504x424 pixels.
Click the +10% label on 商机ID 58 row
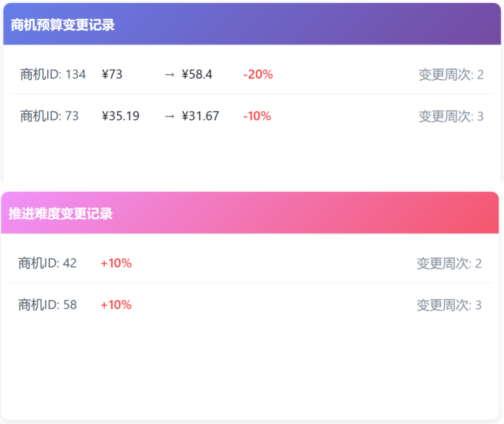(116, 305)
